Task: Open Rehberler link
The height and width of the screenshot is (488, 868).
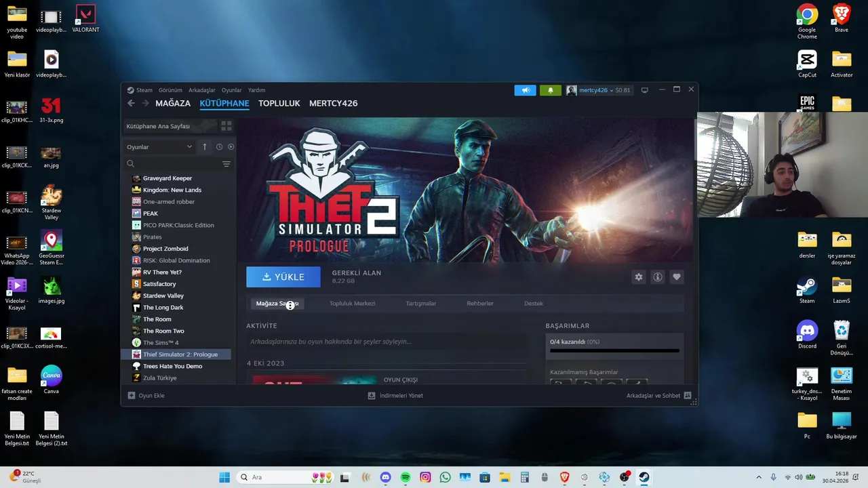Action: pos(480,304)
